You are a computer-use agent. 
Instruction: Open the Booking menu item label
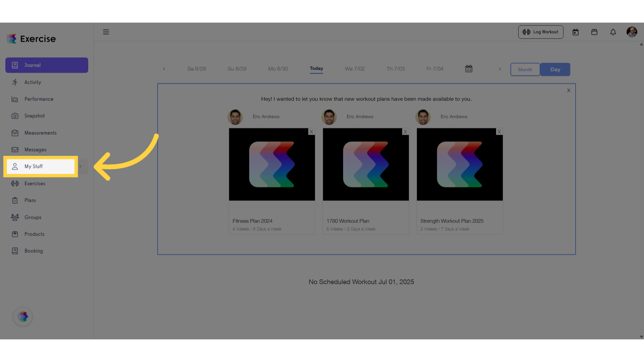[x=34, y=251]
